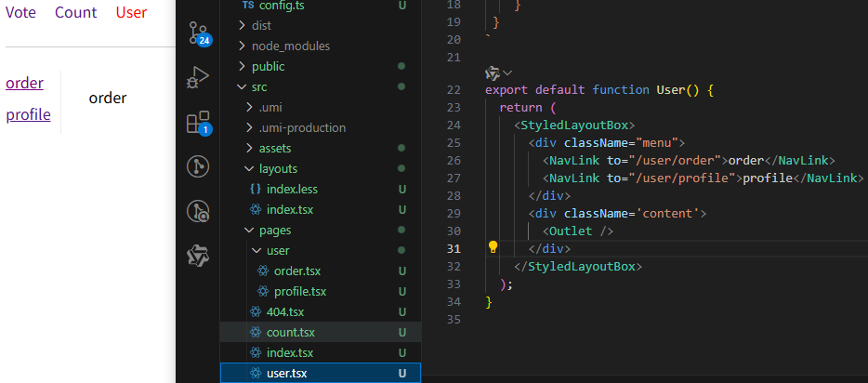Click the "menu" className value on line 25
Image resolution: width=868 pixels, height=383 pixels.
[657, 143]
